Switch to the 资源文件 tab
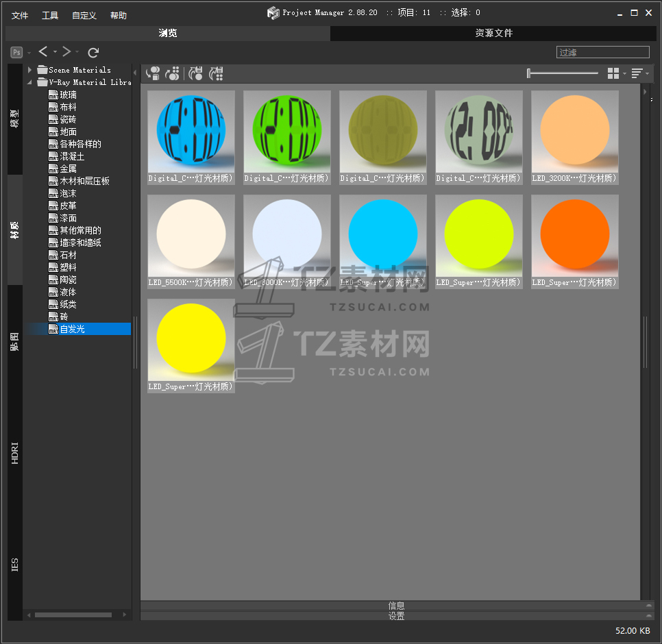This screenshot has height=644, width=662. [494, 33]
